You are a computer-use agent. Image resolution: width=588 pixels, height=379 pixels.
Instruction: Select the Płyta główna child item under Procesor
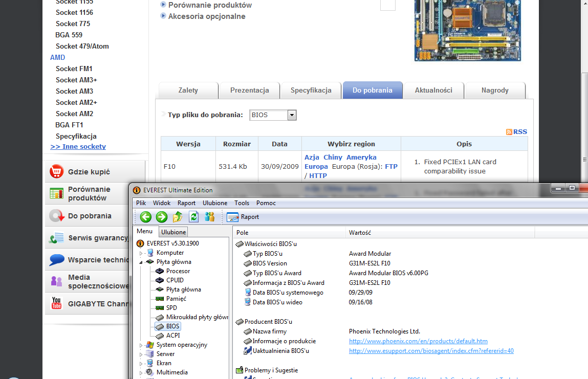[x=179, y=289]
